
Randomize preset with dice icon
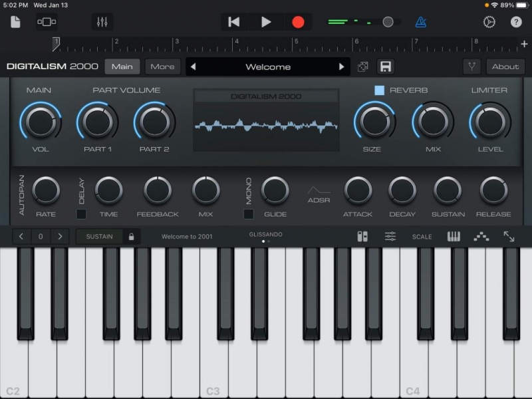362,67
